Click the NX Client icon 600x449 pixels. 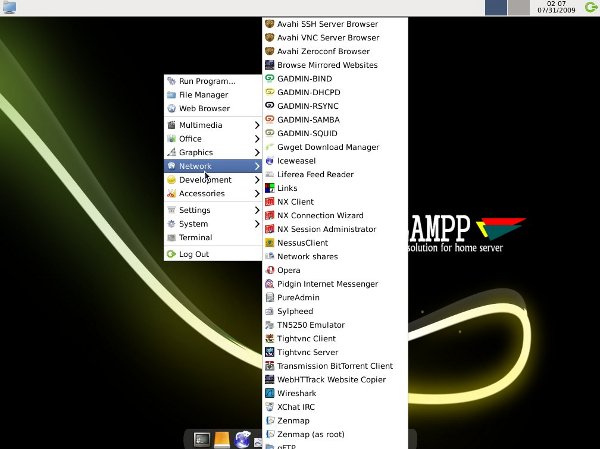click(x=269, y=202)
